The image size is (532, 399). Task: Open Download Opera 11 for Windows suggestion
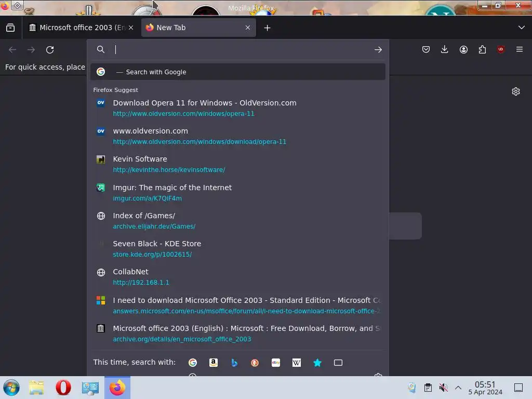click(x=238, y=108)
